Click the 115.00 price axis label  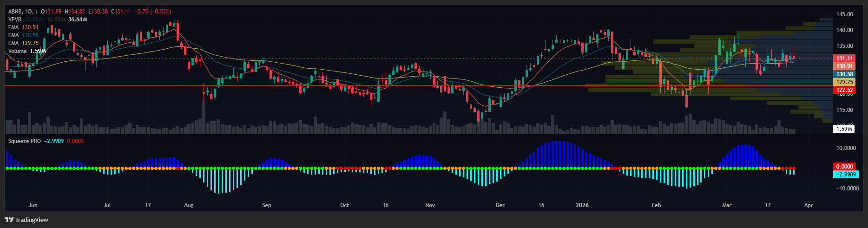(x=845, y=110)
